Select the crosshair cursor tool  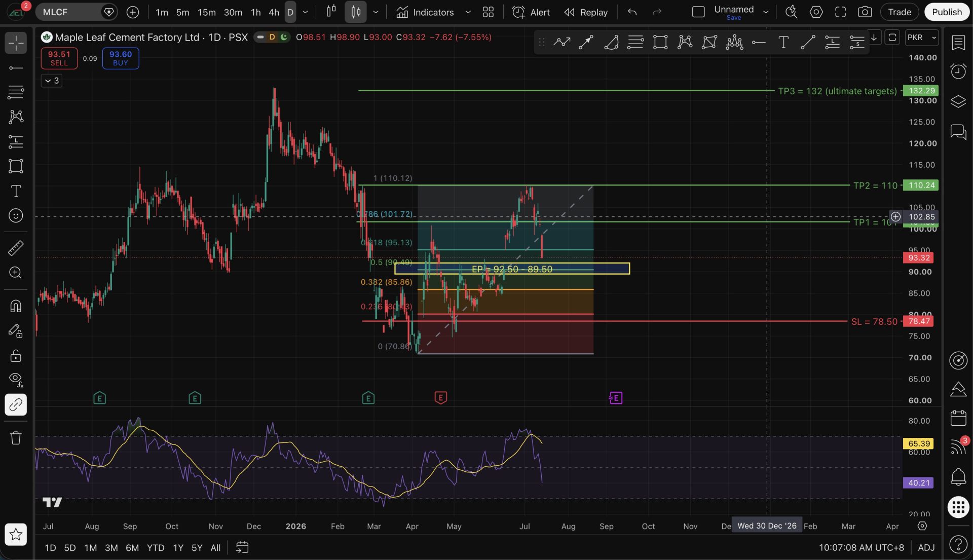coord(16,43)
